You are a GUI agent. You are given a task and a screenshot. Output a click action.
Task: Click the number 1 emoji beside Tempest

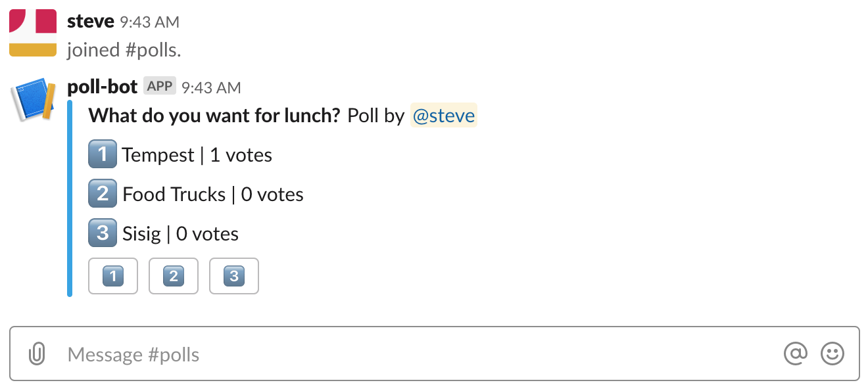tap(103, 154)
